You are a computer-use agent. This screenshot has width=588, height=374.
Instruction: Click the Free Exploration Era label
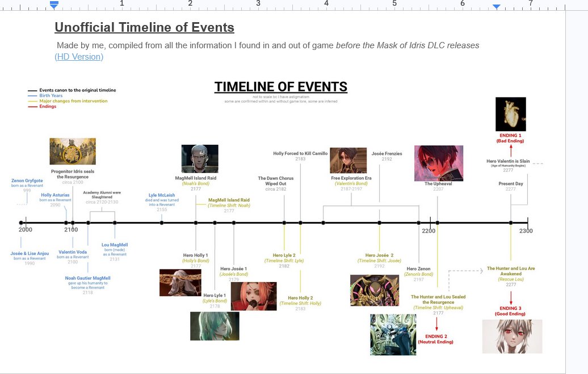[x=351, y=183]
